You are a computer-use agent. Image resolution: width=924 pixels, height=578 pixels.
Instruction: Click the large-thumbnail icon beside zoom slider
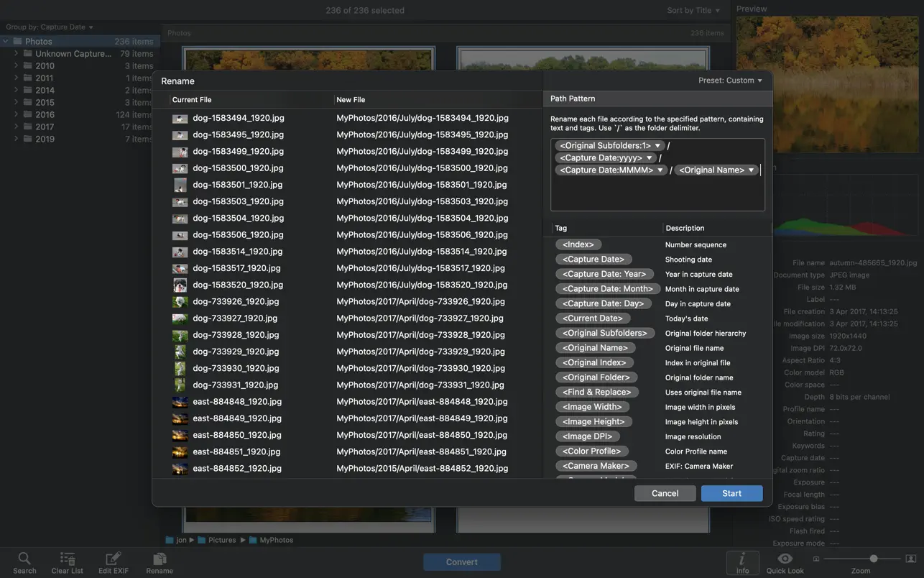pyautogui.click(x=910, y=559)
